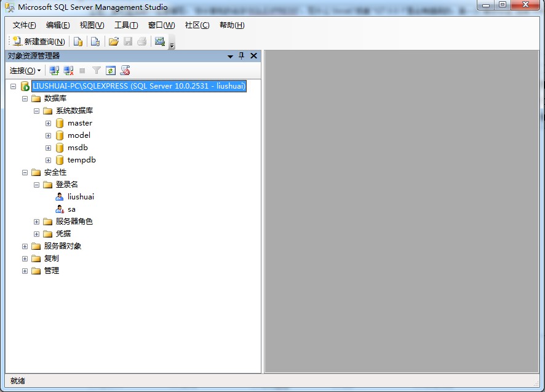This screenshot has height=392, width=545.
Task: Select the tempdb database
Action: 81,160
